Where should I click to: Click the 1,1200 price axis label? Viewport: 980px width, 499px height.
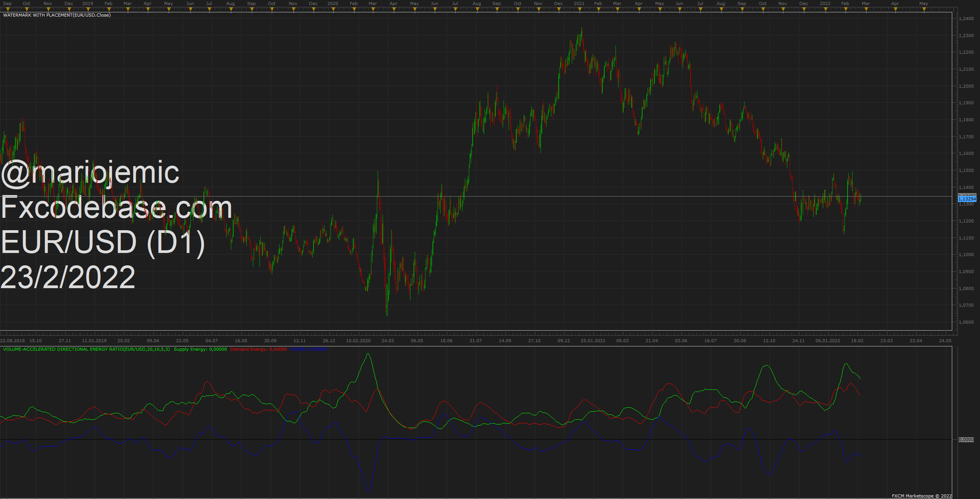pos(966,221)
